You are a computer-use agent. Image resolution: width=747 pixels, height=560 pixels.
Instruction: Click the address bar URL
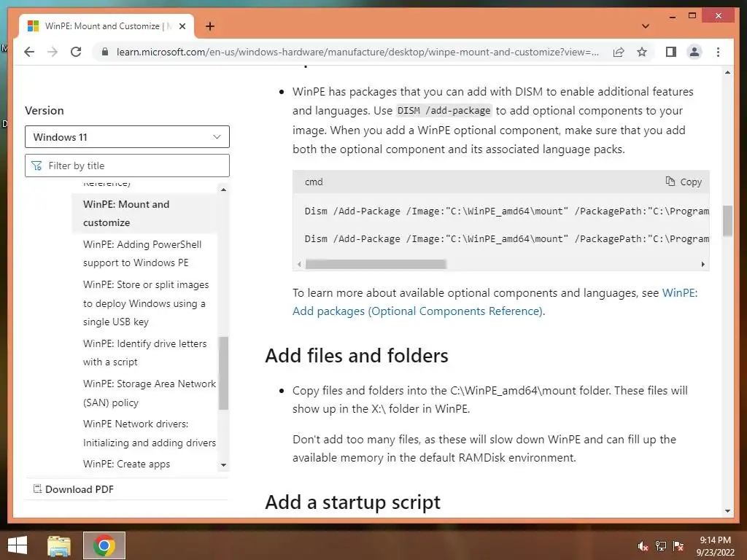point(357,52)
